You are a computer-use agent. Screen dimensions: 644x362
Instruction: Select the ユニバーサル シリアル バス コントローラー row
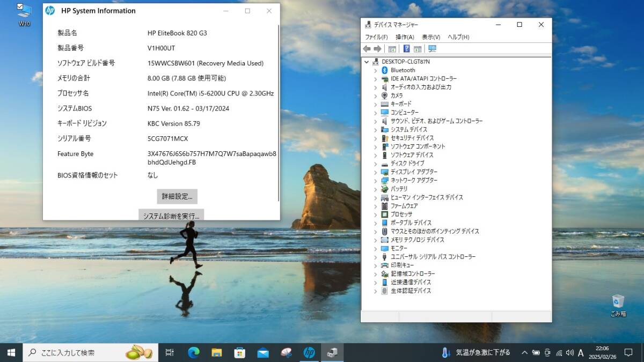pyautogui.click(x=433, y=257)
